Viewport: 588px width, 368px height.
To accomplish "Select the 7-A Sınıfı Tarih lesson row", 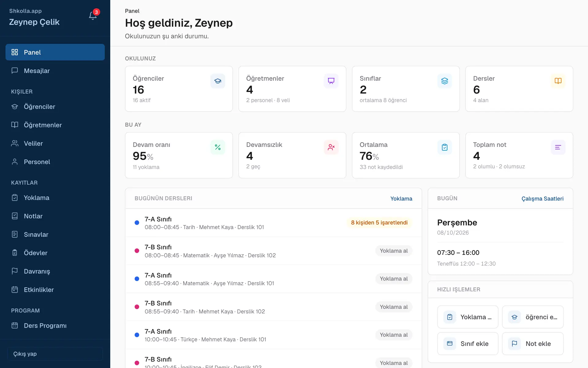I will point(273,223).
